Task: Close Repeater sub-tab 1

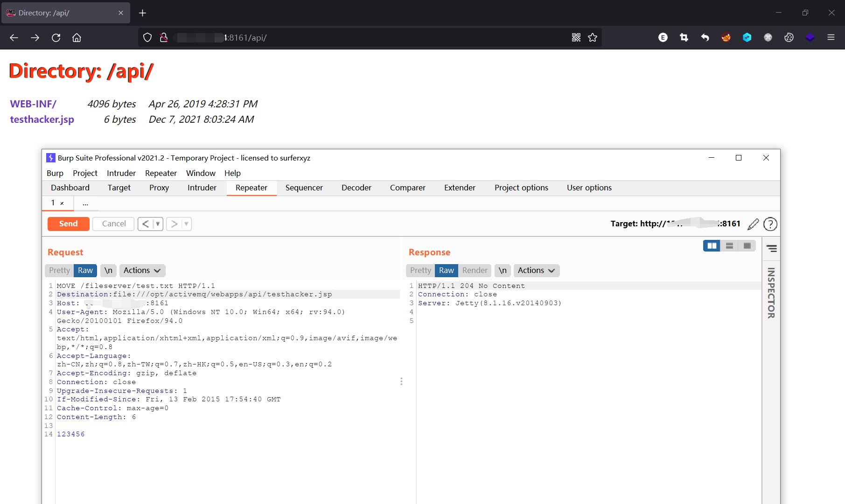Action: click(x=62, y=203)
